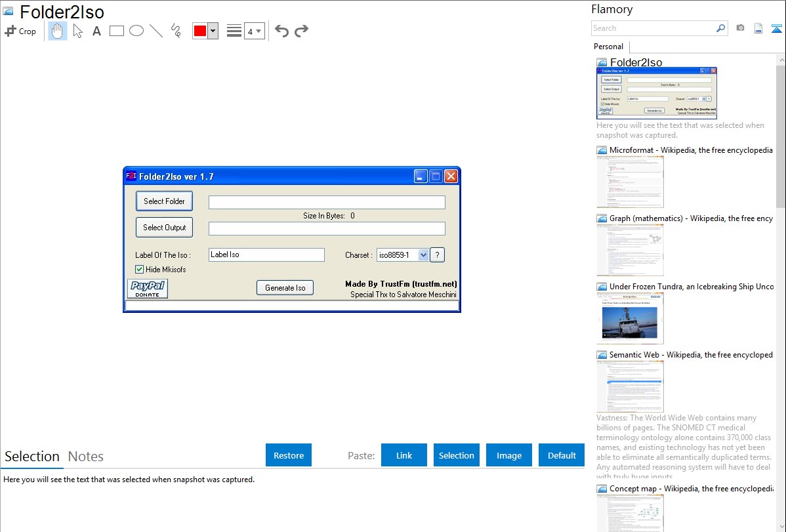
Task: Choose the freehand squiggle drawing tool
Action: point(176,31)
